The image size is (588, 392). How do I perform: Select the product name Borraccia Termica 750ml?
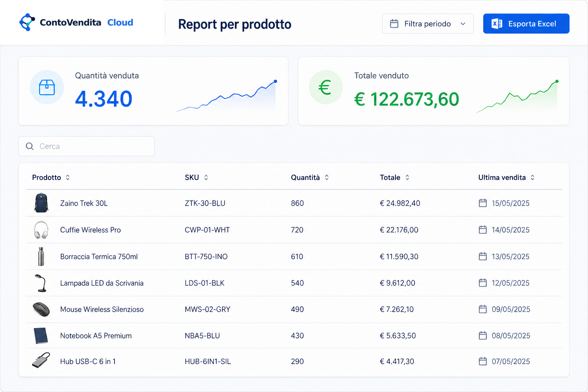coord(99,256)
